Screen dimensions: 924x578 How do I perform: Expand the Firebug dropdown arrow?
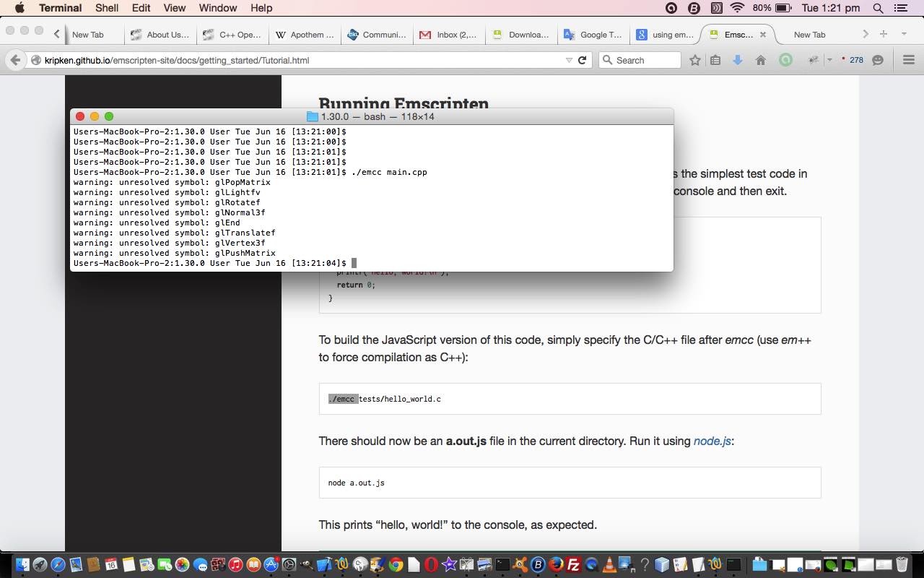829,60
